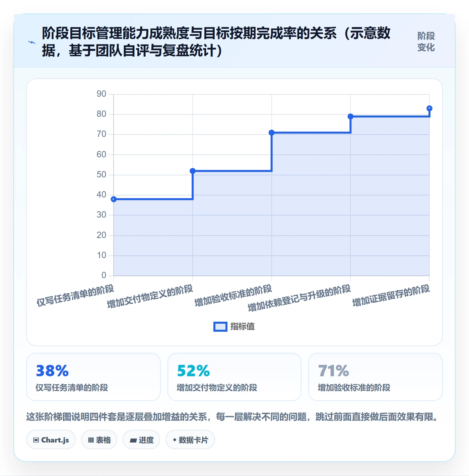Image resolution: width=469 pixels, height=476 pixels.
Task: Click the y-axis value 50
Action: tap(102, 175)
